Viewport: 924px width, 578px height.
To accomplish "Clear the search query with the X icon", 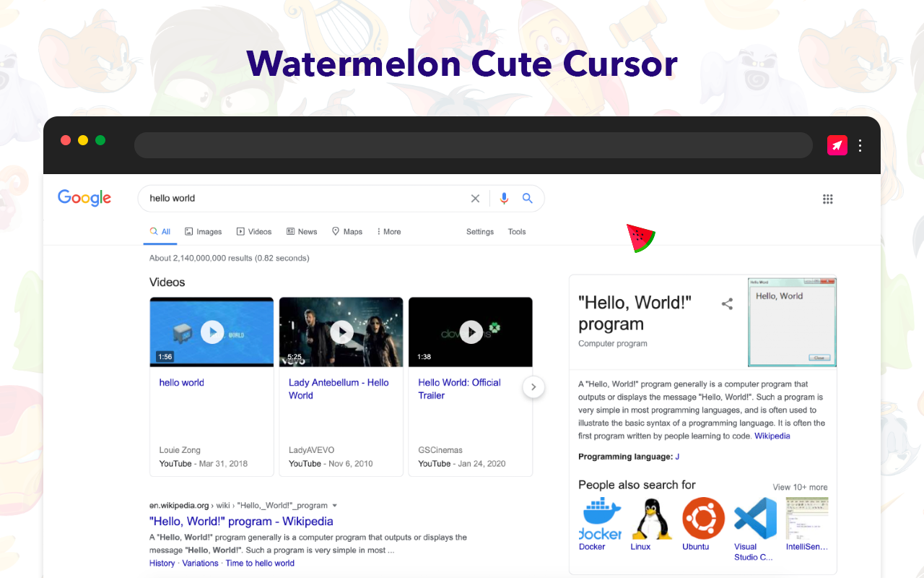I will click(x=475, y=198).
